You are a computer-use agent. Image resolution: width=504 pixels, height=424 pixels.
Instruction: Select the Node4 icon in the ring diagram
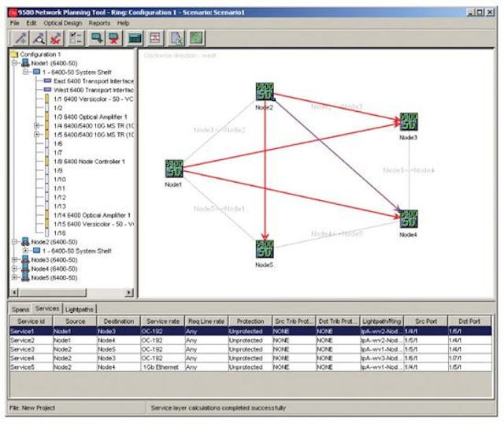[x=409, y=219]
